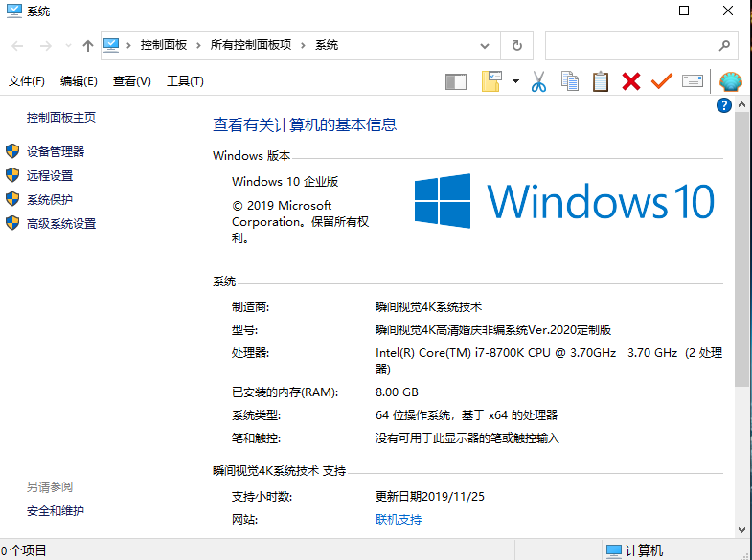Viewport: 752px width, 560px height.
Task: Maximize the 系统 window
Action: coord(684,11)
